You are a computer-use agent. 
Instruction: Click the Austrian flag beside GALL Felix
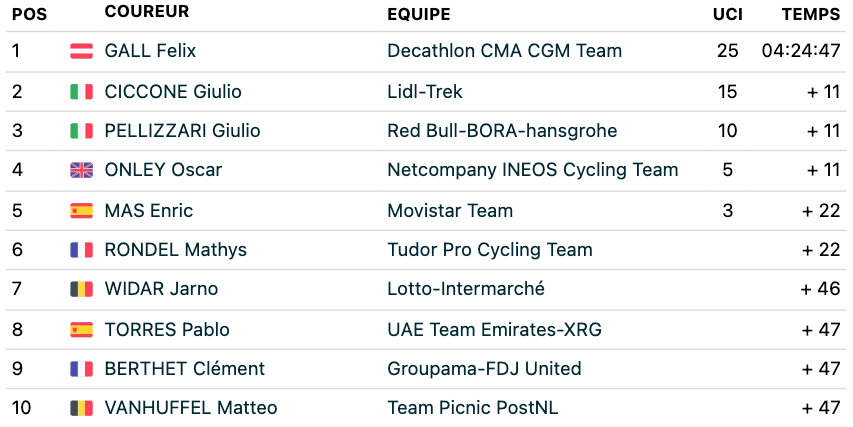point(82,51)
